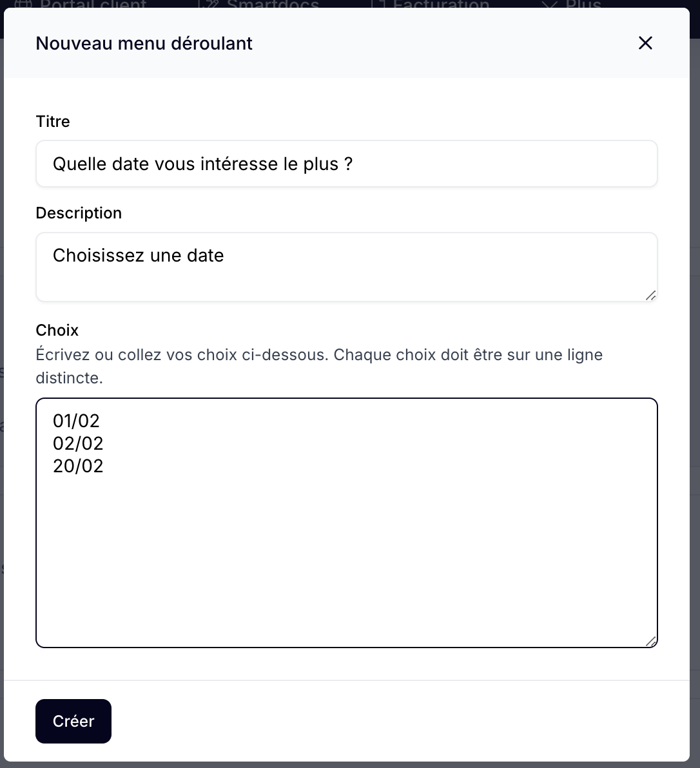This screenshot has width=700, height=768.
Task: Place cursor on the 01/02 choice line
Action: (x=77, y=421)
